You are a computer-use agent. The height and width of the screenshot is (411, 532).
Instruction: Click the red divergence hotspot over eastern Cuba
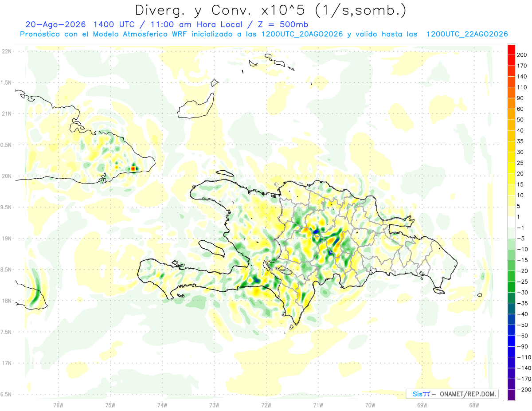coord(133,168)
